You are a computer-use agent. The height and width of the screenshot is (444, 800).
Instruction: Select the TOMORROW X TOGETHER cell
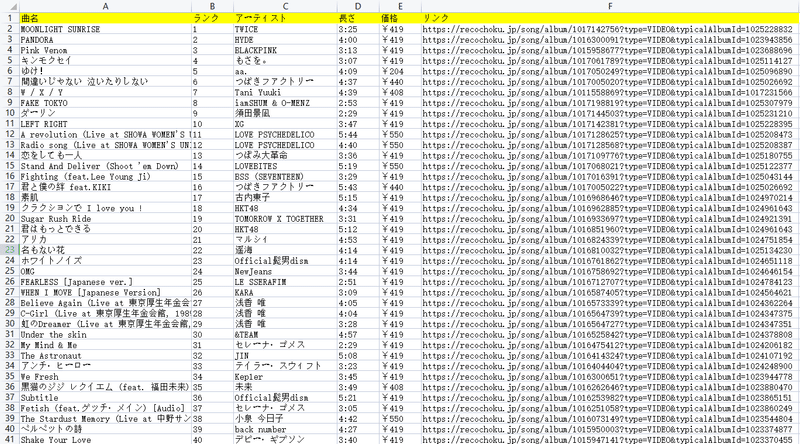tap(285, 218)
